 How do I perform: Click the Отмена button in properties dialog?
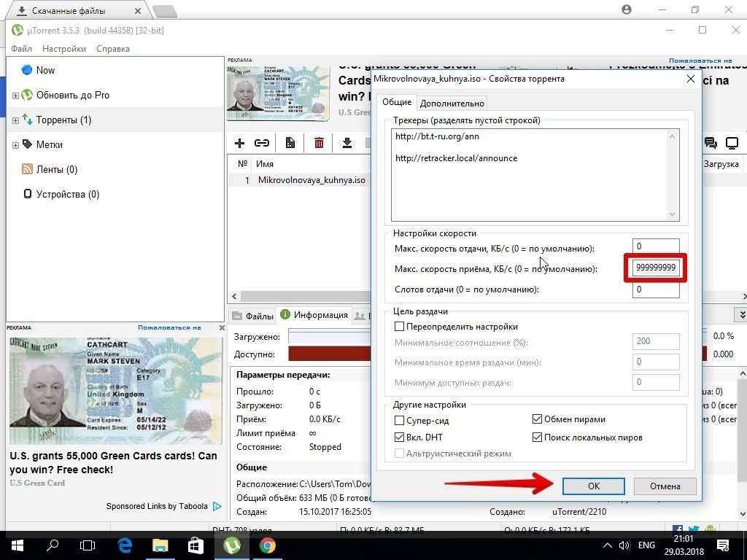point(665,486)
